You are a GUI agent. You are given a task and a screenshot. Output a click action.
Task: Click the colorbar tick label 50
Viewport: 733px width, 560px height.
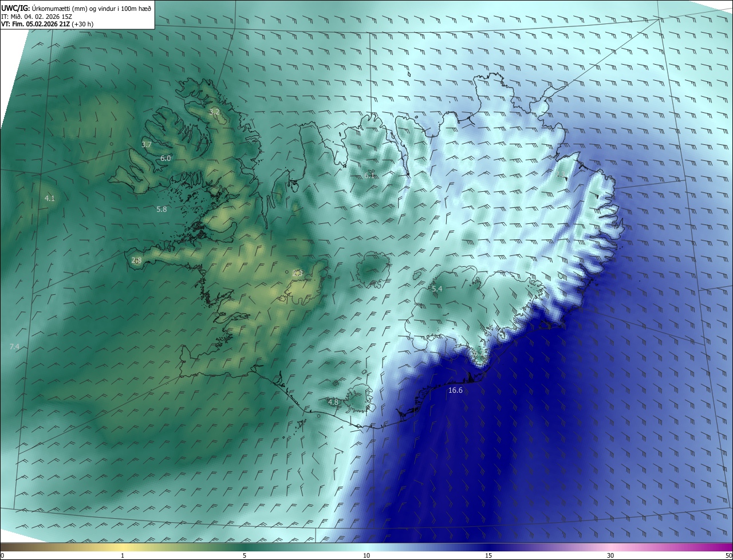pyautogui.click(x=728, y=555)
